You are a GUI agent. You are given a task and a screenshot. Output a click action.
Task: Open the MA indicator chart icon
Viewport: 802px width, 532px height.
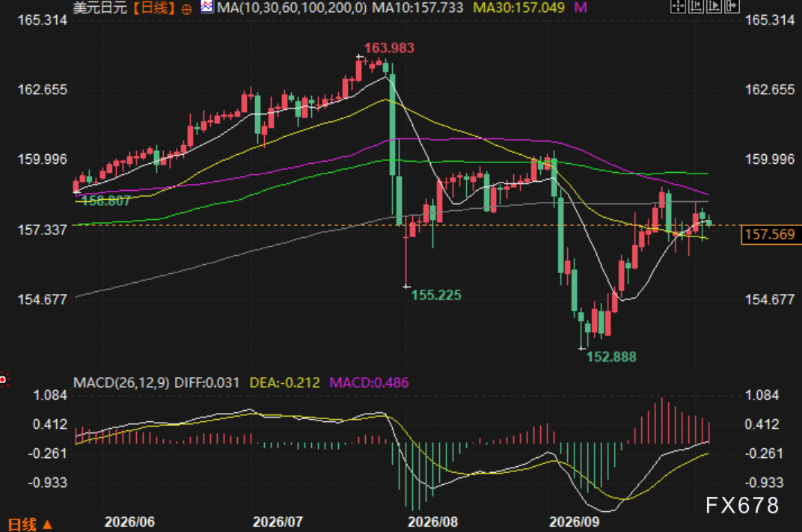(x=207, y=7)
